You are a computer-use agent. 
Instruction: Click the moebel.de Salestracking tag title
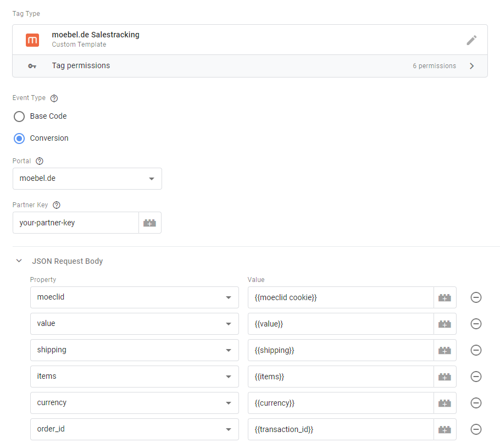(x=96, y=35)
